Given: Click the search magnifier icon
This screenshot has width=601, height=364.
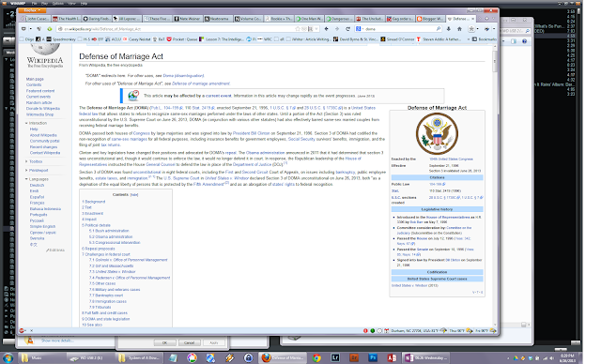Looking at the screenshot, I should click(439, 29).
